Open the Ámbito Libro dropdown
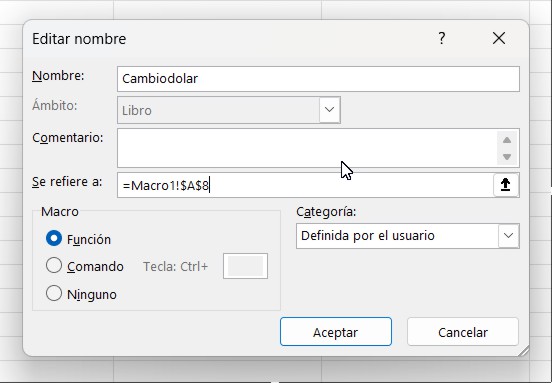The height and width of the screenshot is (383, 552). pos(229,110)
